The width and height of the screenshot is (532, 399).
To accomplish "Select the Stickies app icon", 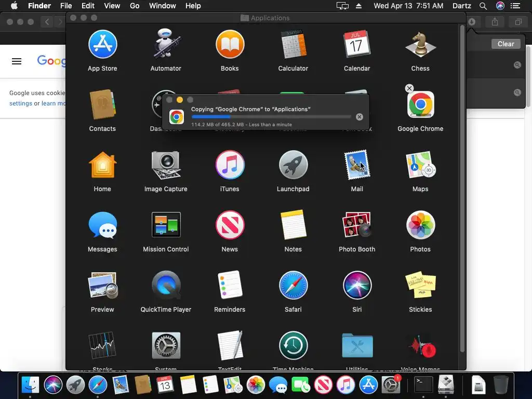I will click(420, 284).
